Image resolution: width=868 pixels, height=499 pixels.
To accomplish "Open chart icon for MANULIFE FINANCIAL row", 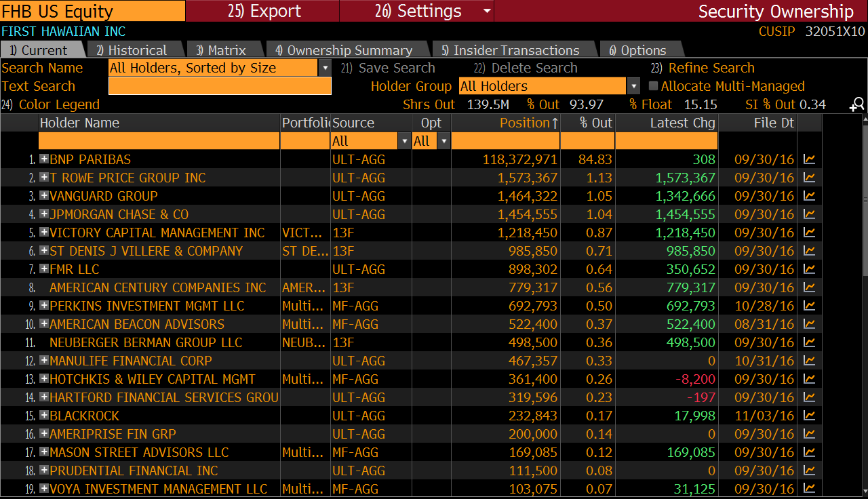I will [809, 361].
